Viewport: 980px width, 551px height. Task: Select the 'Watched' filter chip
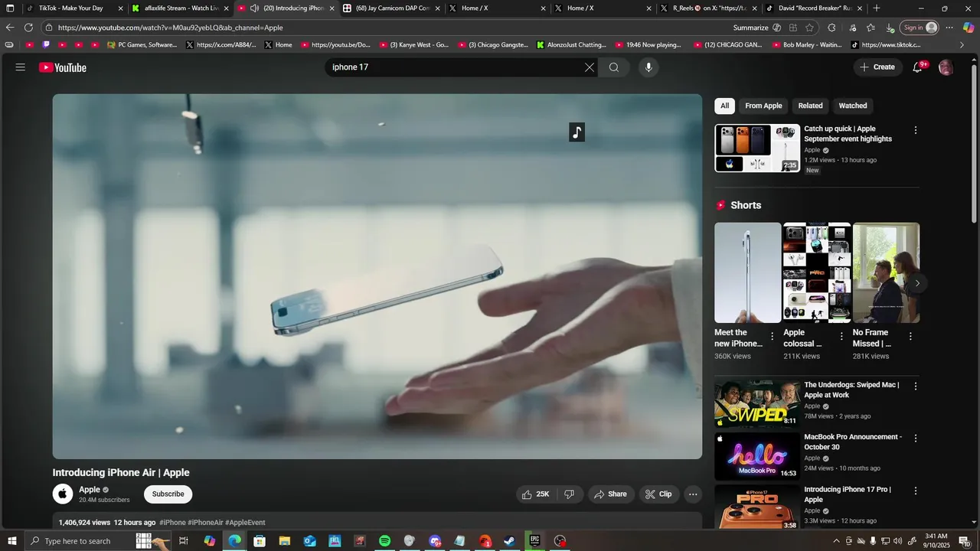coord(853,106)
